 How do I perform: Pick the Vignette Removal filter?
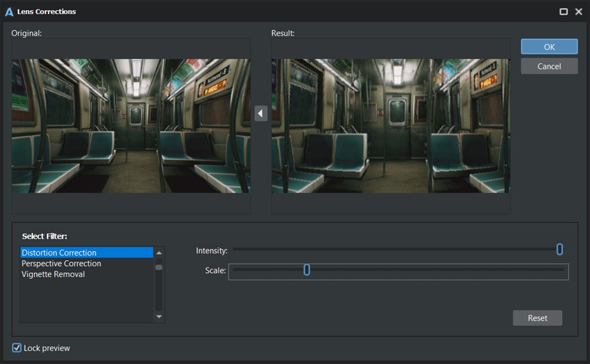point(53,274)
